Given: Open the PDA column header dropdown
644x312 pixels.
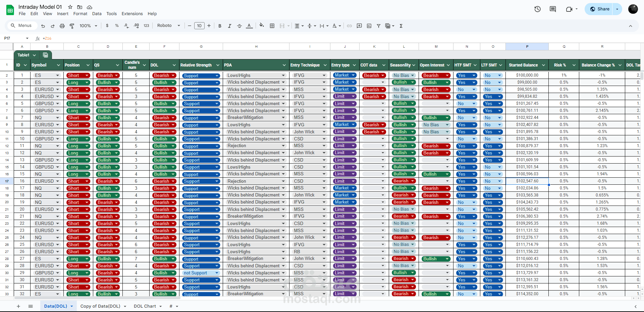Looking at the screenshot, I should pos(284,65).
